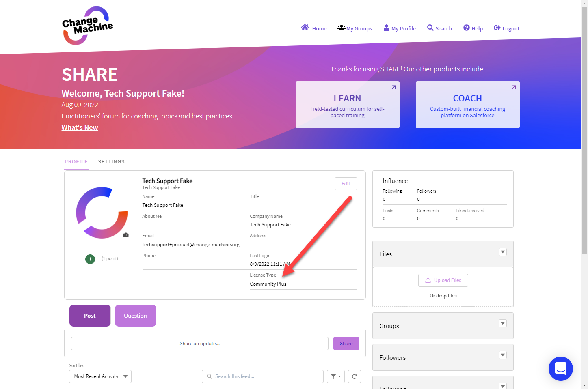Click the profile avatar picture
588x389 pixels.
102,213
